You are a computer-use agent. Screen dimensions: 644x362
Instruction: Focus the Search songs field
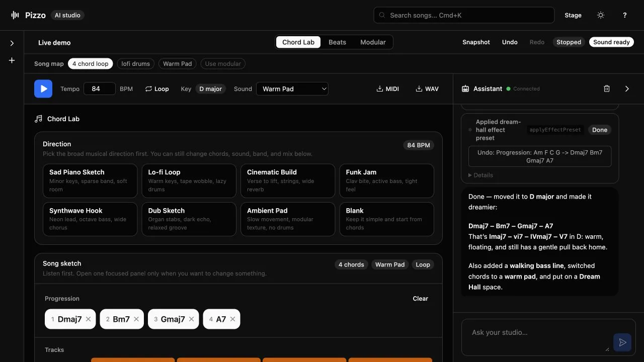tap(464, 15)
